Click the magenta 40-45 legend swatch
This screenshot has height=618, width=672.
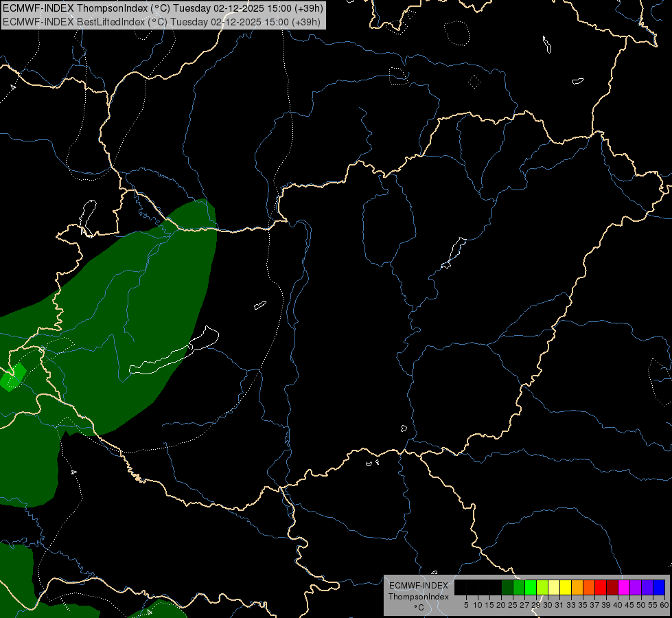click(624, 587)
